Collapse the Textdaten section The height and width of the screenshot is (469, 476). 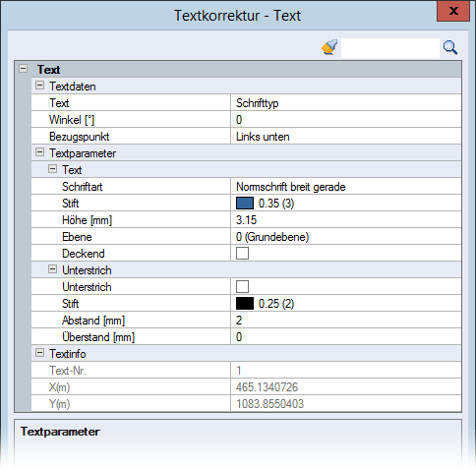(x=39, y=86)
